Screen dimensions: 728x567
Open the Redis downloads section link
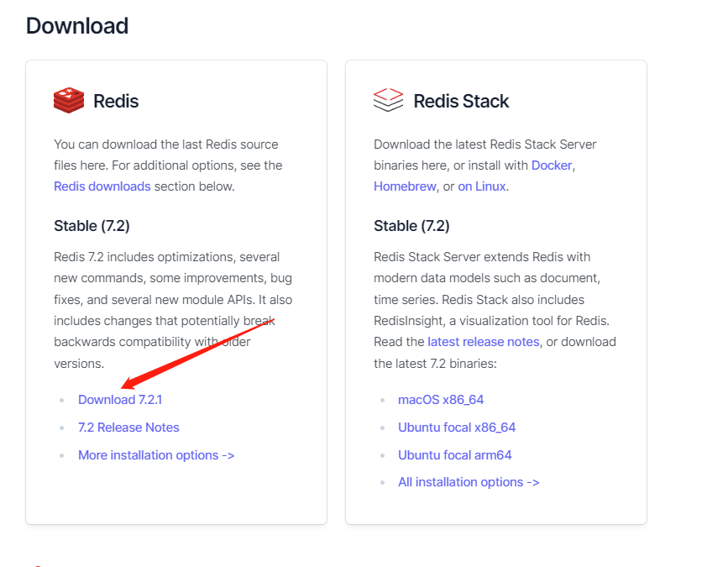pyautogui.click(x=102, y=186)
